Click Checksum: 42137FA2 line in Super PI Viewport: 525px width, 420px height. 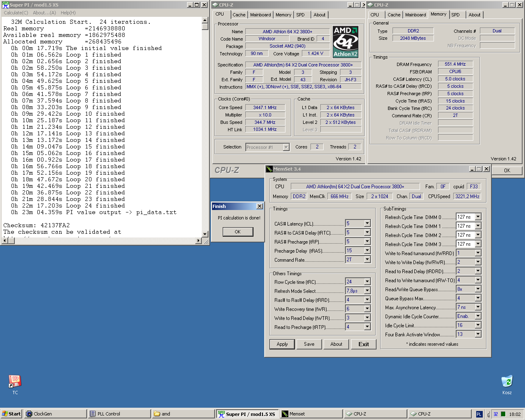(x=37, y=225)
